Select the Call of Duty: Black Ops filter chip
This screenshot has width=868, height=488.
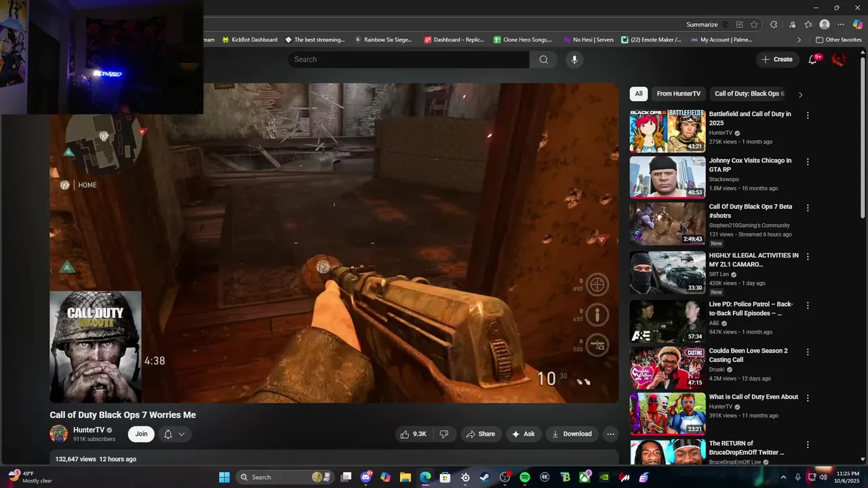(749, 94)
